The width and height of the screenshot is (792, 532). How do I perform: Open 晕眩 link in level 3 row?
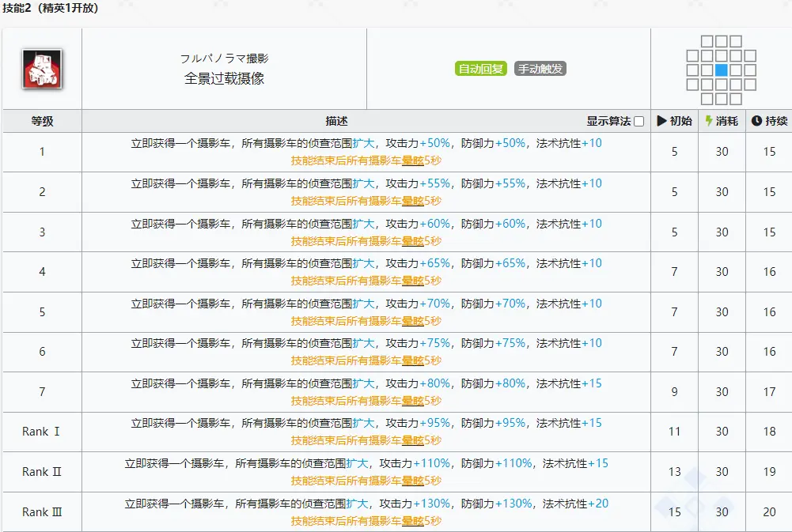[413, 241]
